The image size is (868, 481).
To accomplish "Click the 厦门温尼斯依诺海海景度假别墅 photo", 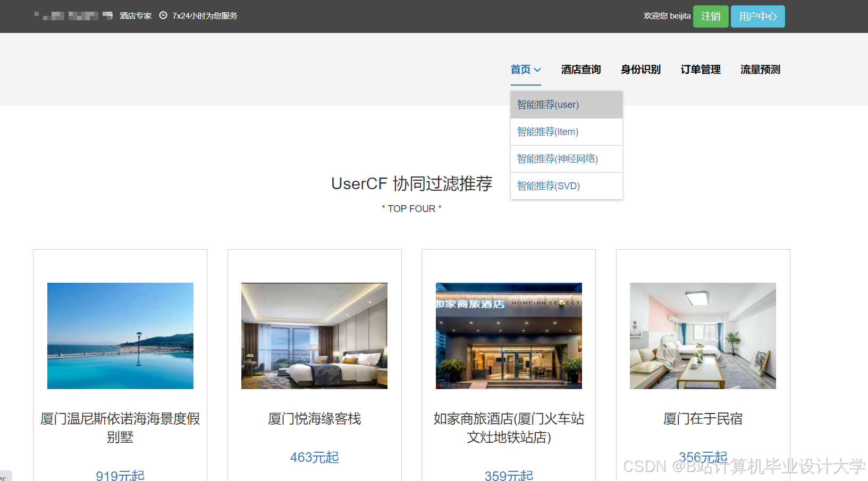I will (120, 335).
